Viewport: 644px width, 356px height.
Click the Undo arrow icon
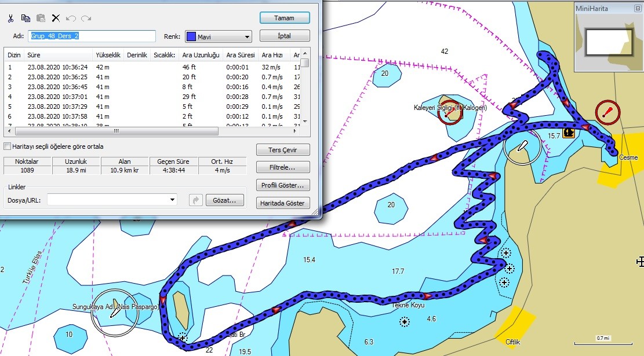pyautogui.click(x=71, y=18)
